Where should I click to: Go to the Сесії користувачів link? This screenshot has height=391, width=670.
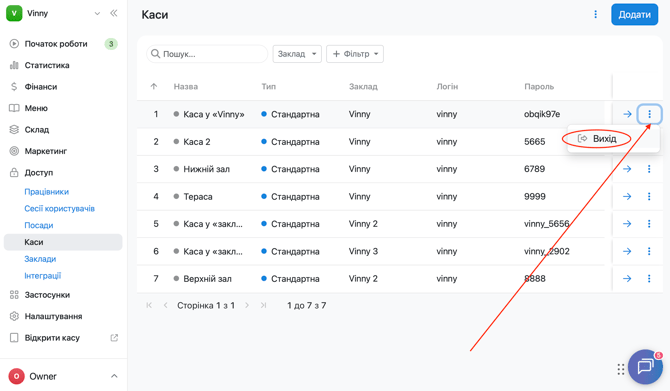click(59, 209)
